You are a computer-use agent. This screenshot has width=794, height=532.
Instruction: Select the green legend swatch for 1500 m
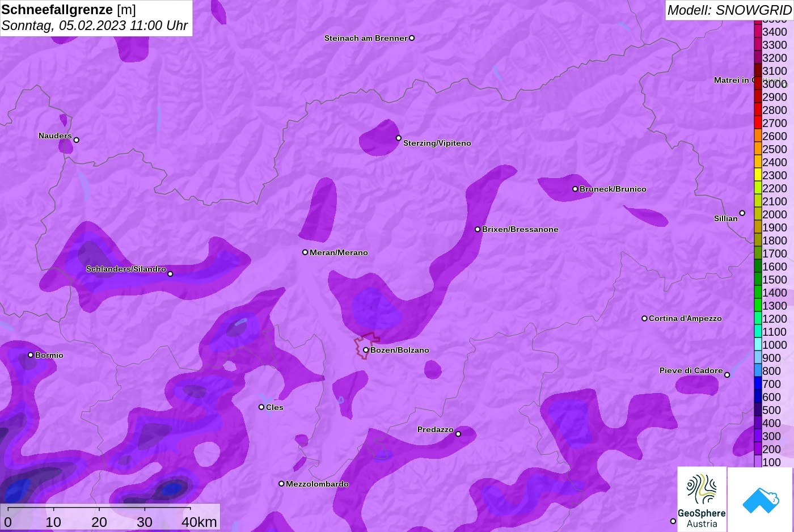[x=758, y=280]
